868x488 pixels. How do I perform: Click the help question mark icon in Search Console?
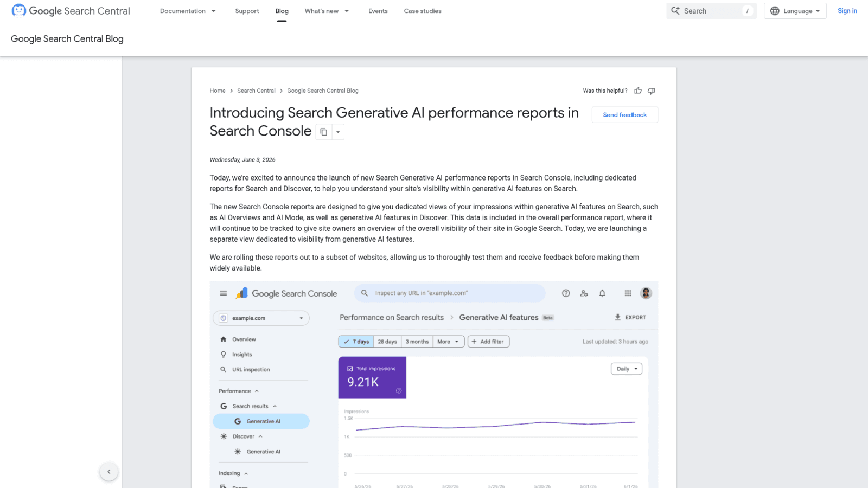click(566, 293)
